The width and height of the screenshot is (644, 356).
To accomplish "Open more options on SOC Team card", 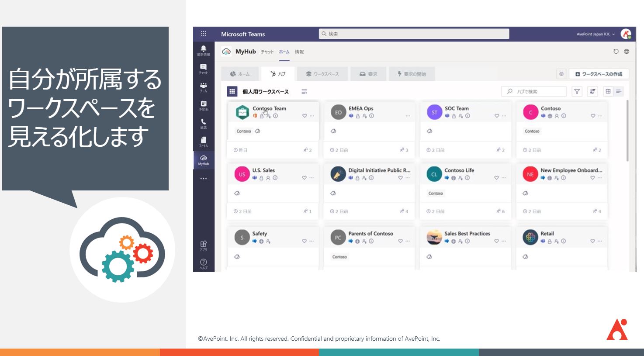I will tap(504, 116).
